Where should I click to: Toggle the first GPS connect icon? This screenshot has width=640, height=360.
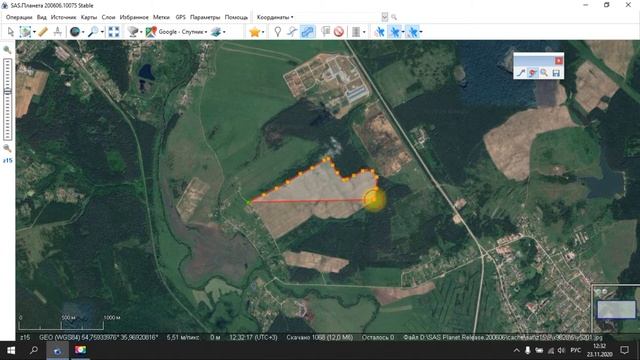[380, 31]
